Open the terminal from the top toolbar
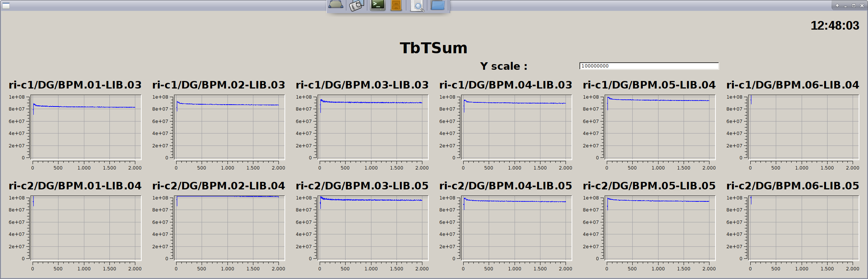Screen dimensions: 868x279 tap(377, 5)
